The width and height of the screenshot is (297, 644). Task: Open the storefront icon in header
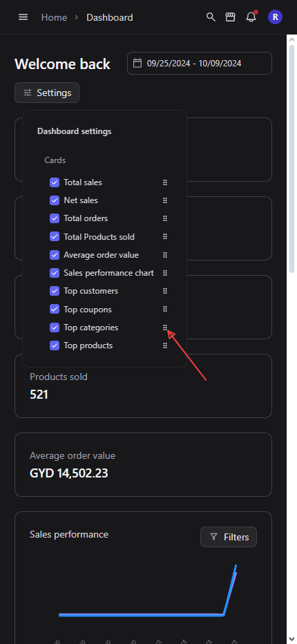(x=231, y=17)
